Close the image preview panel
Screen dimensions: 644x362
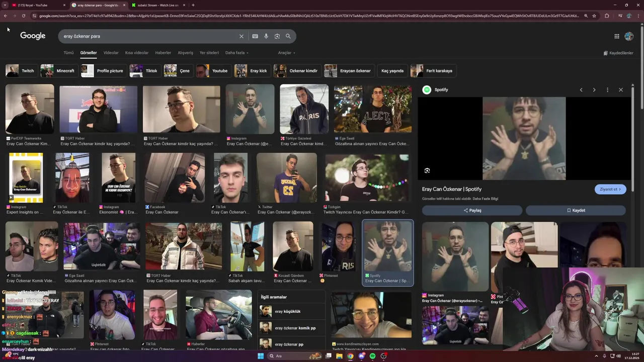click(x=621, y=90)
